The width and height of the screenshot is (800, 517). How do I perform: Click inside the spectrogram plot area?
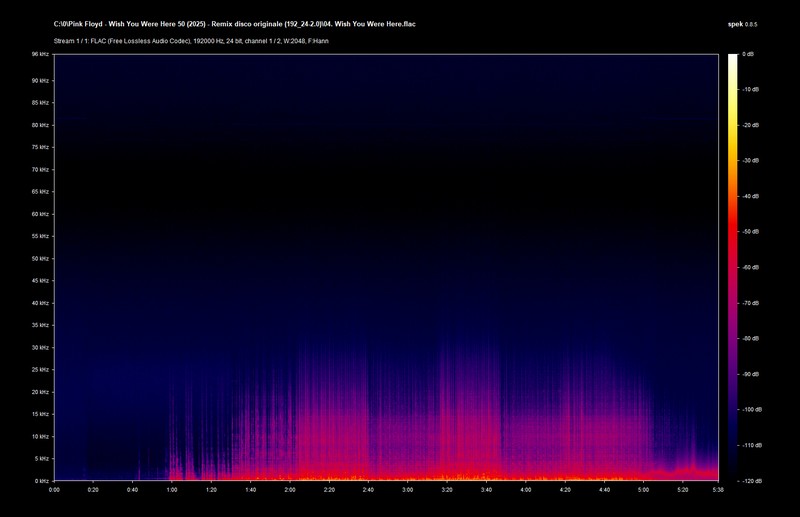[x=386, y=267]
